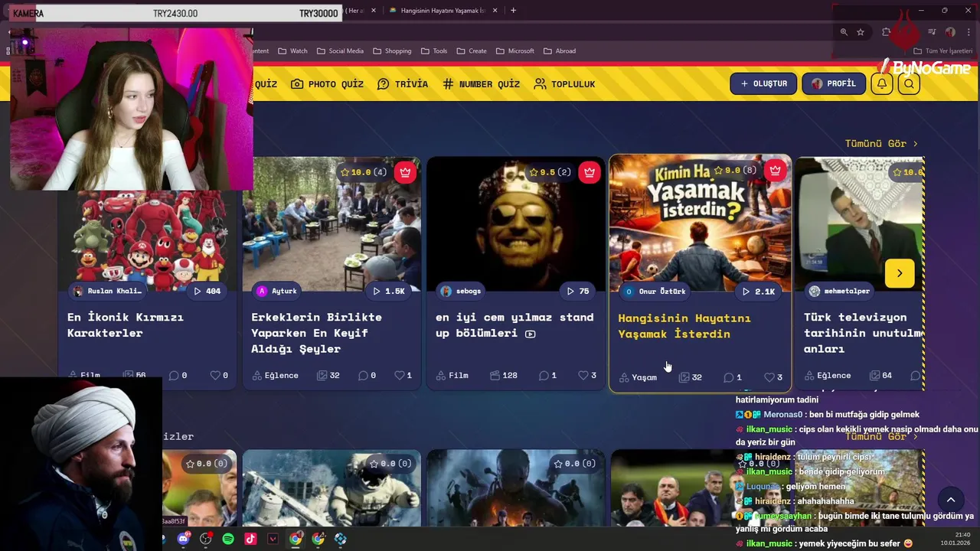The image size is (980, 551).
Task: Like the Erkeklerin Birlikte card heart
Action: pos(399,375)
